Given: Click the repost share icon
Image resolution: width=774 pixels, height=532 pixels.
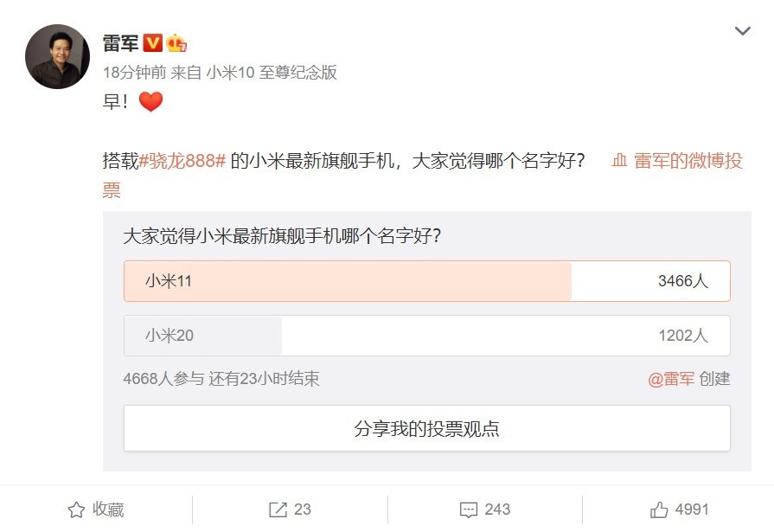Looking at the screenshot, I should click(x=278, y=510).
